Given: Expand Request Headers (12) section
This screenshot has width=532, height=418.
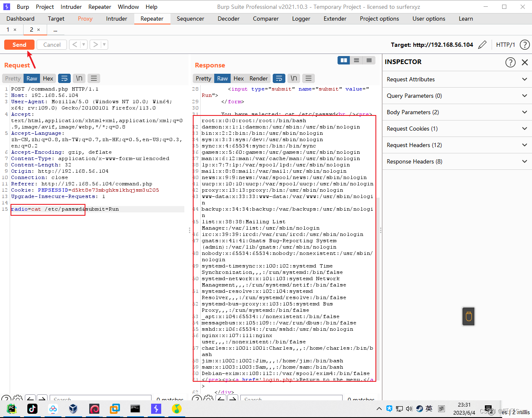Looking at the screenshot, I should click(x=457, y=145).
